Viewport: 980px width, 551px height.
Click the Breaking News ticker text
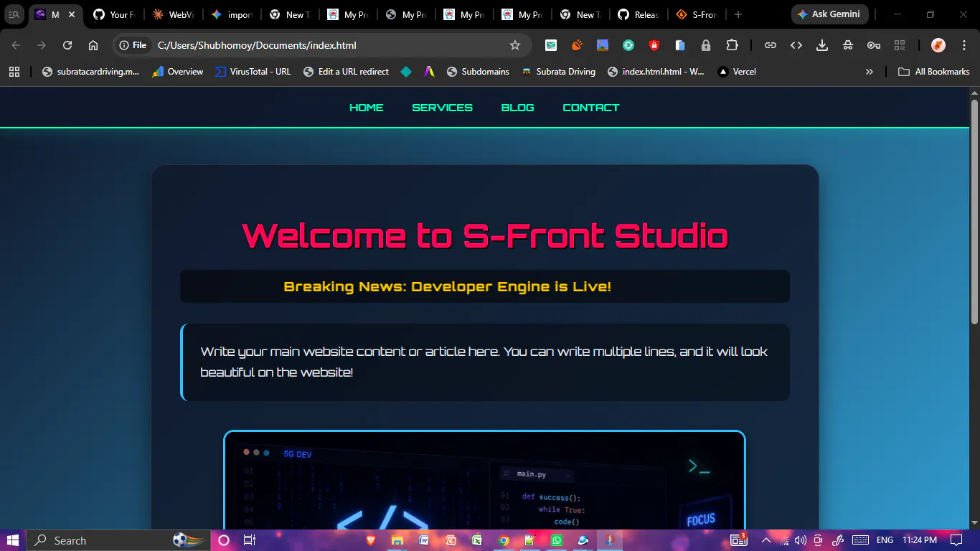click(x=448, y=287)
